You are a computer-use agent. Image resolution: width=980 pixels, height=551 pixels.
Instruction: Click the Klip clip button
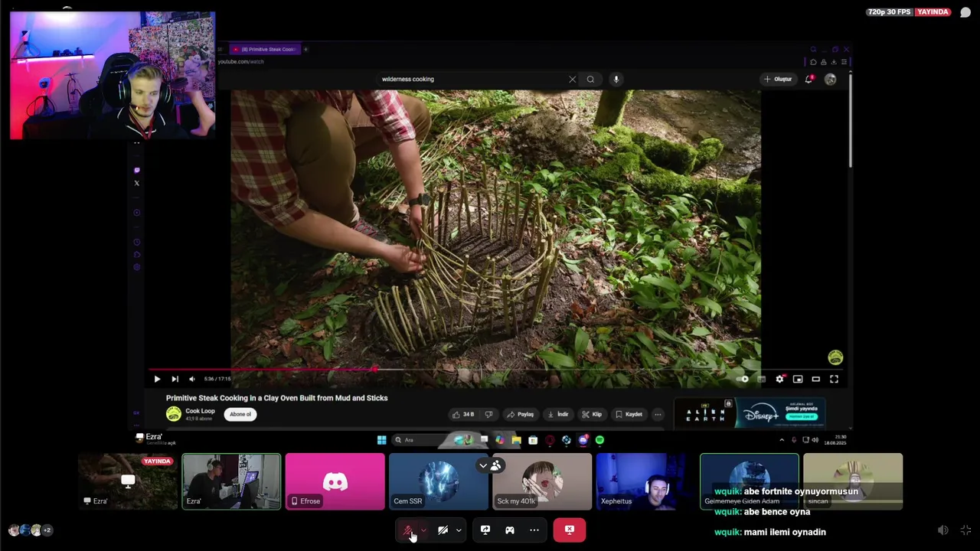[x=592, y=414]
